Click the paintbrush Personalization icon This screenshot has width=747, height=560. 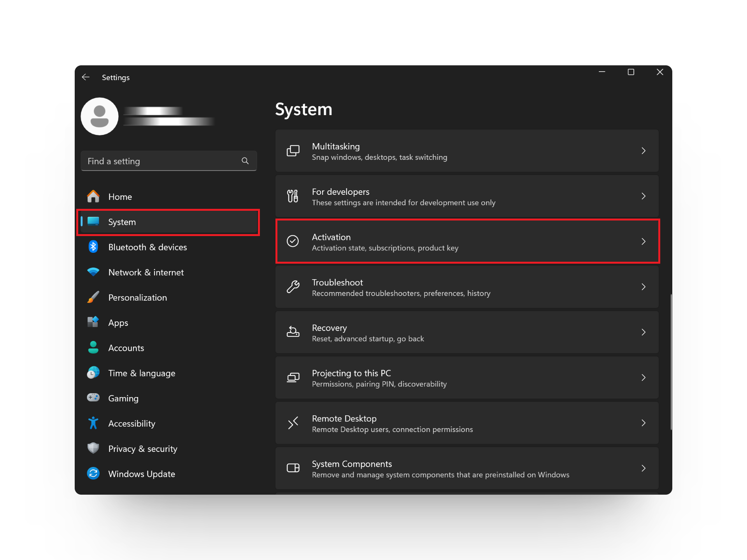[x=93, y=297]
